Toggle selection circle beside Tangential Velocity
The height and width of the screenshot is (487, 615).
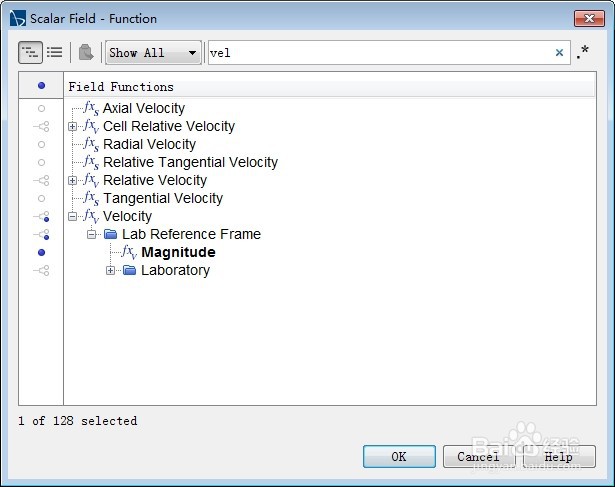(41, 198)
